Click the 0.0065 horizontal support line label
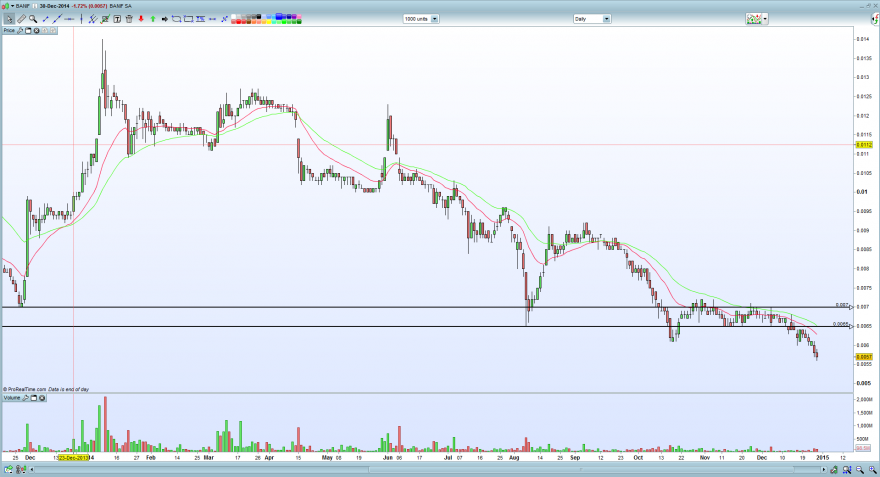Screen dimensions: 880x477 (x=841, y=324)
